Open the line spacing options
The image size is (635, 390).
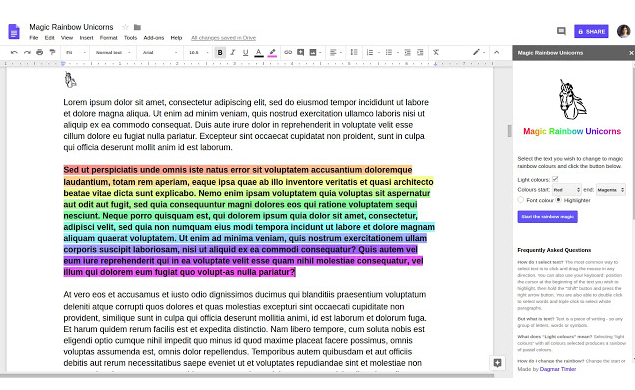tap(354, 52)
